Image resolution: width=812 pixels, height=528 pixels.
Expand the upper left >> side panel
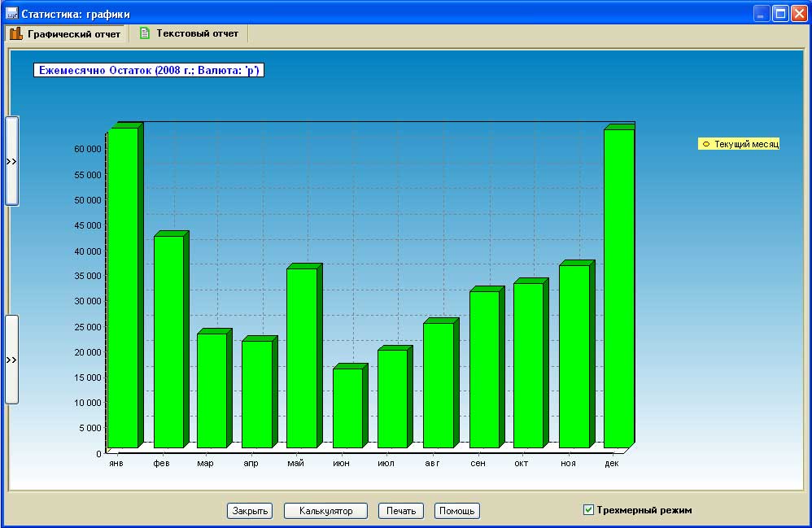point(11,161)
